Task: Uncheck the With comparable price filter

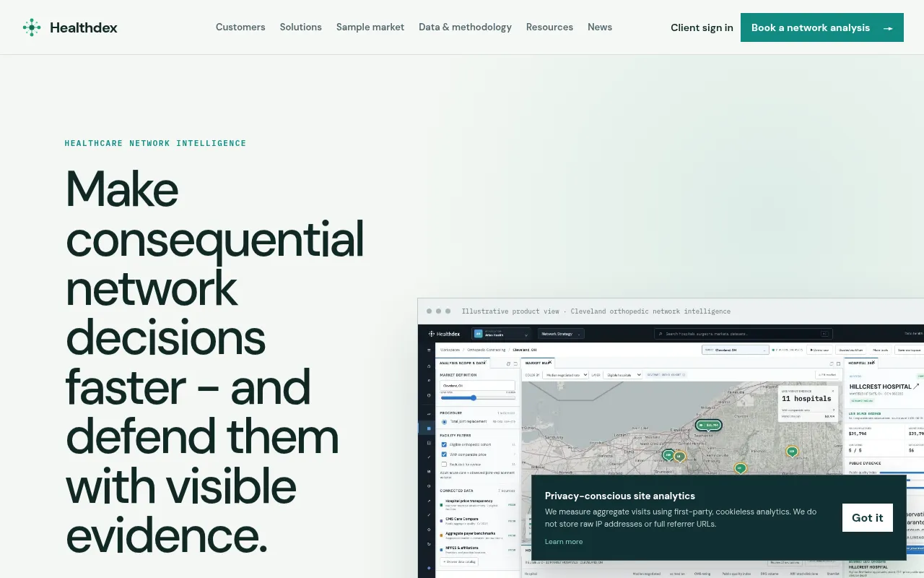Action: click(444, 454)
